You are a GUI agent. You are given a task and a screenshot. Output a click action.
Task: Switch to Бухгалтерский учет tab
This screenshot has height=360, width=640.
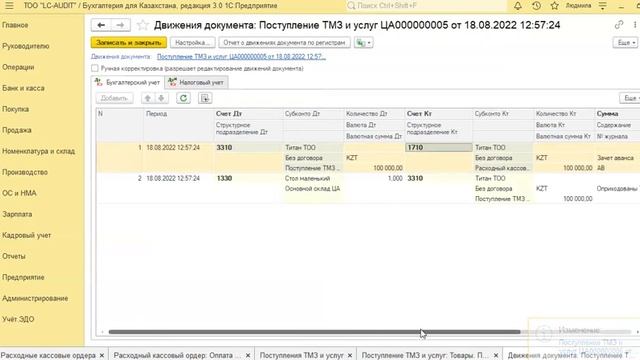[127, 82]
